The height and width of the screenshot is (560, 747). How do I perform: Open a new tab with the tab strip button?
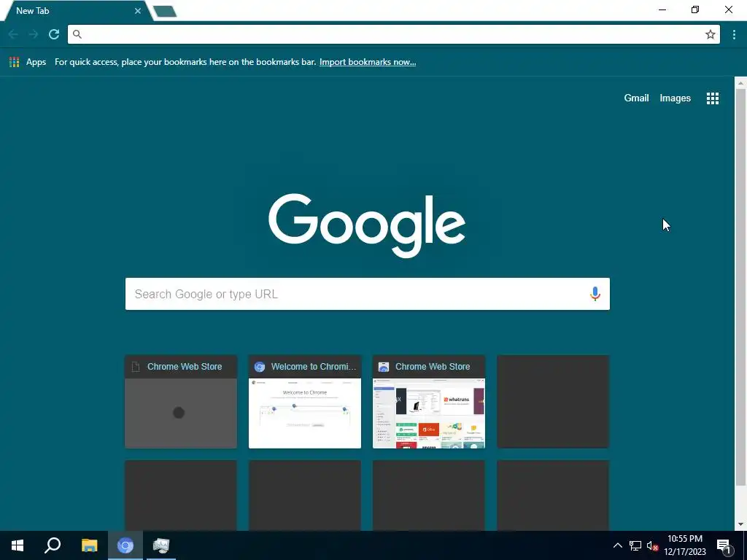(x=166, y=11)
